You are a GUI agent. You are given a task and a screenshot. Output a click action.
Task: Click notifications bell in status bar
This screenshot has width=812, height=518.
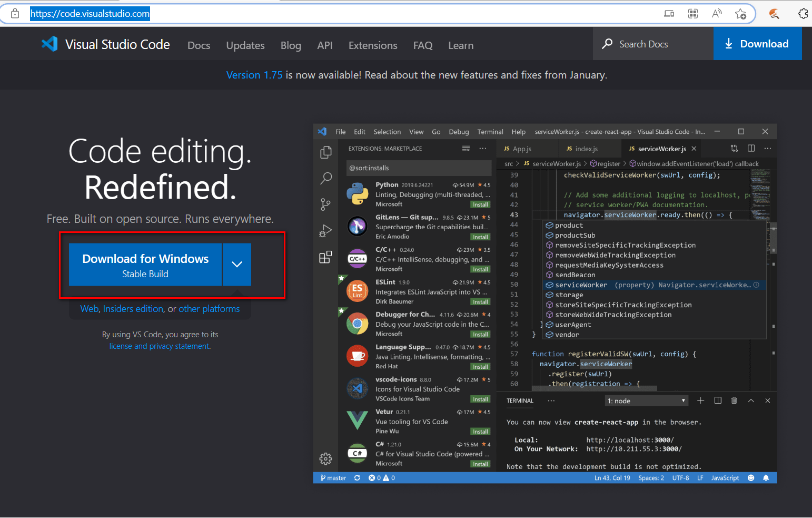[x=766, y=478]
